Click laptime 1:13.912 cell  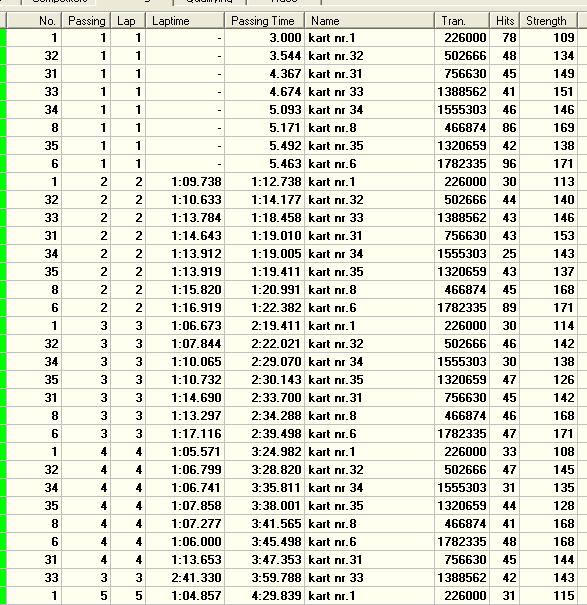click(x=185, y=254)
